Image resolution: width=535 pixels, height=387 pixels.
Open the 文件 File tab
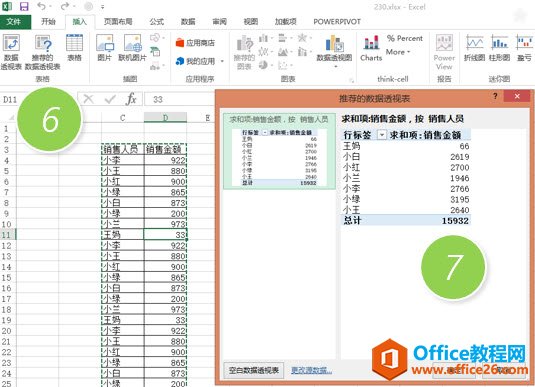pyautogui.click(x=14, y=22)
